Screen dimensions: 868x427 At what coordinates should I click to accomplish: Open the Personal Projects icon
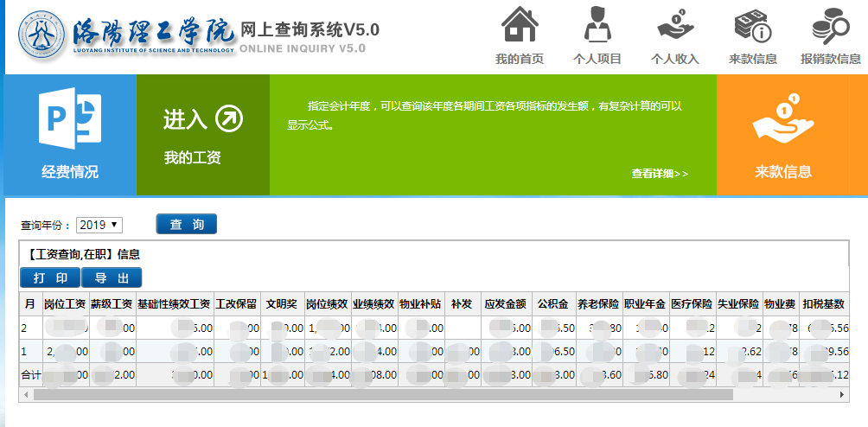click(597, 24)
